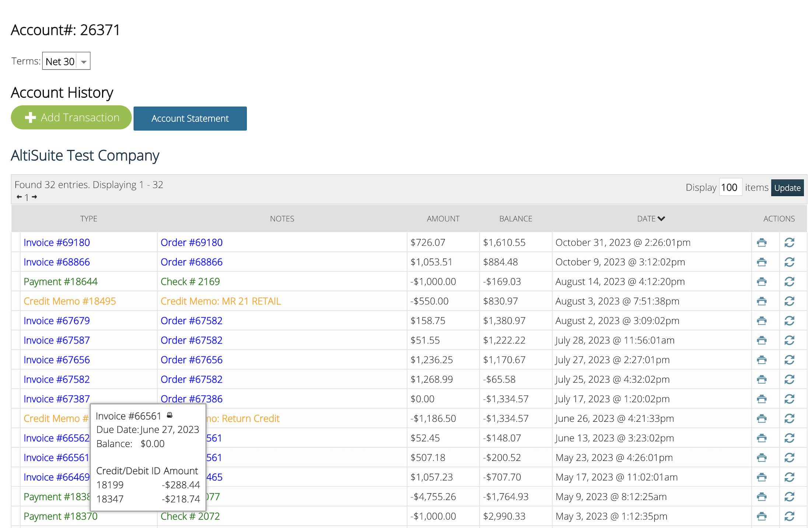Screen dimensions: 812x528
Task: Click refresh icon on Credit Memo #18495 row
Action: 789,301
